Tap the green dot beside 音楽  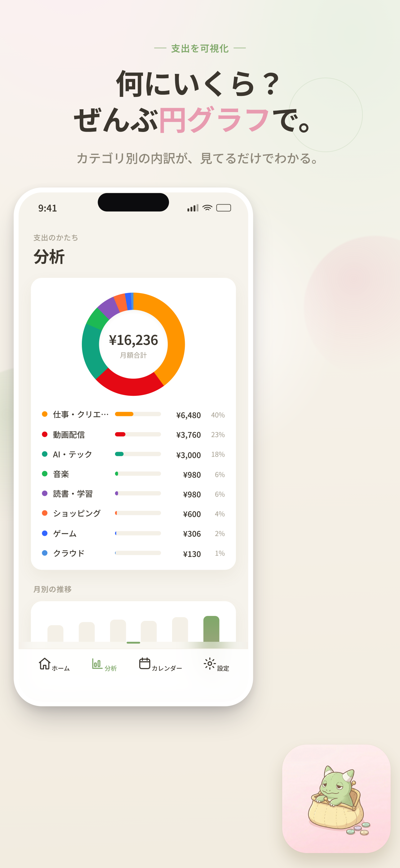[x=44, y=473]
